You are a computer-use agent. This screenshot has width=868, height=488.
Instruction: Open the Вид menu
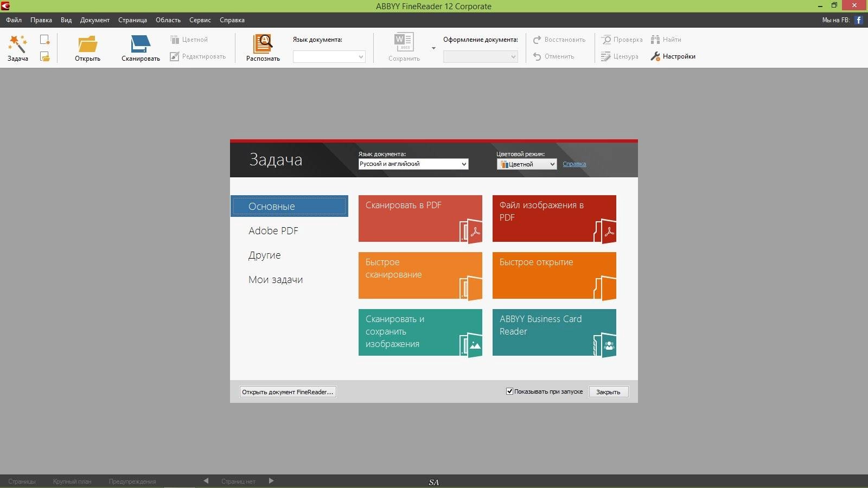point(66,20)
